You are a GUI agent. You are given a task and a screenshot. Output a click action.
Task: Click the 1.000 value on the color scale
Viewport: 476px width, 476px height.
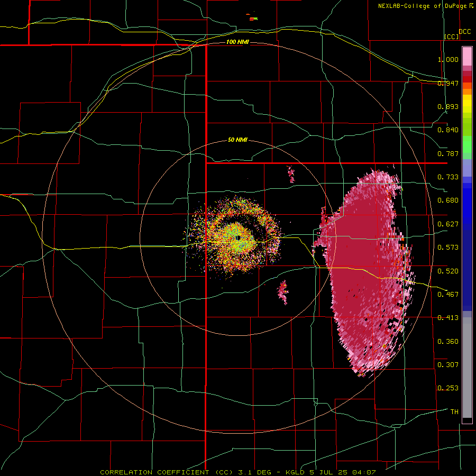(448, 59)
